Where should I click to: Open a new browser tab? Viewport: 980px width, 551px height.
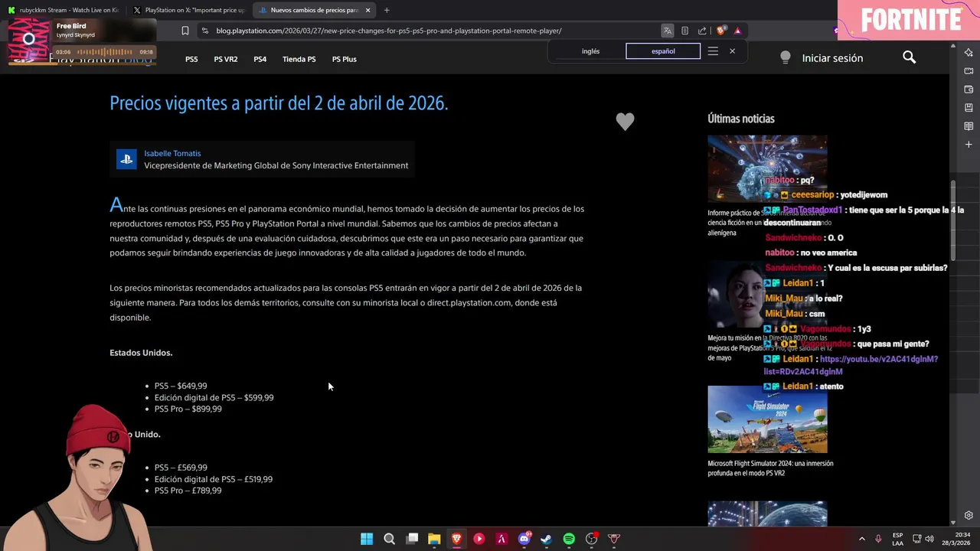point(387,10)
